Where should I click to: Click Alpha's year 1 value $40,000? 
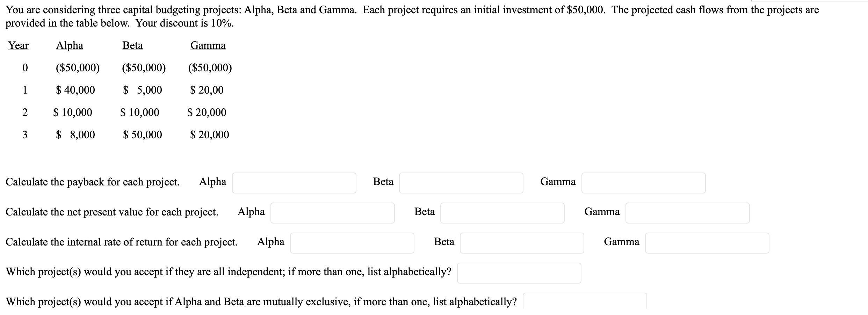tap(75, 90)
